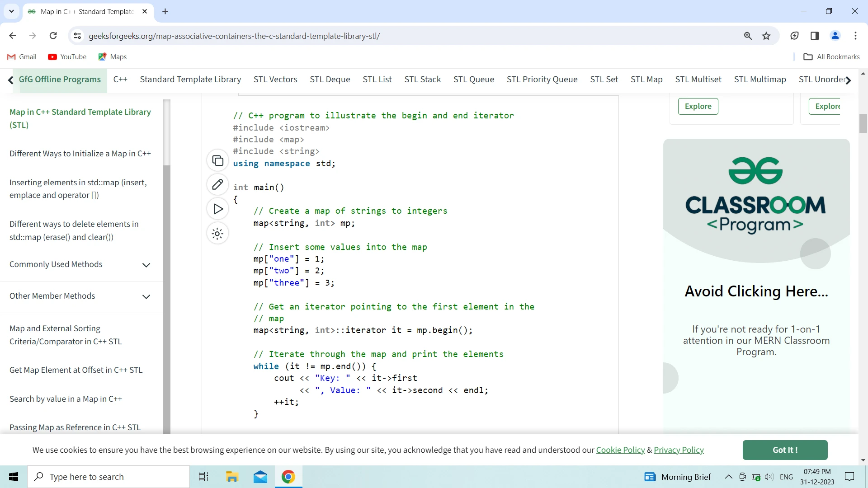Viewport: 868px width, 488px height.
Task: Select the STL Vectors tab
Action: point(275,80)
